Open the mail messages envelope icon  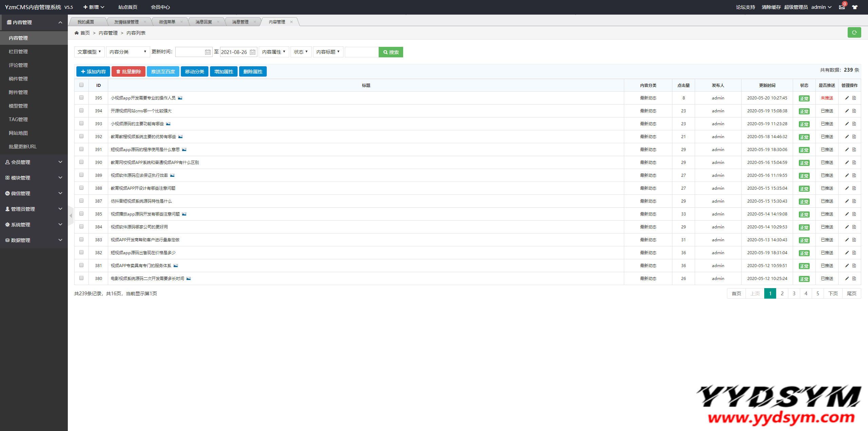(x=842, y=7)
